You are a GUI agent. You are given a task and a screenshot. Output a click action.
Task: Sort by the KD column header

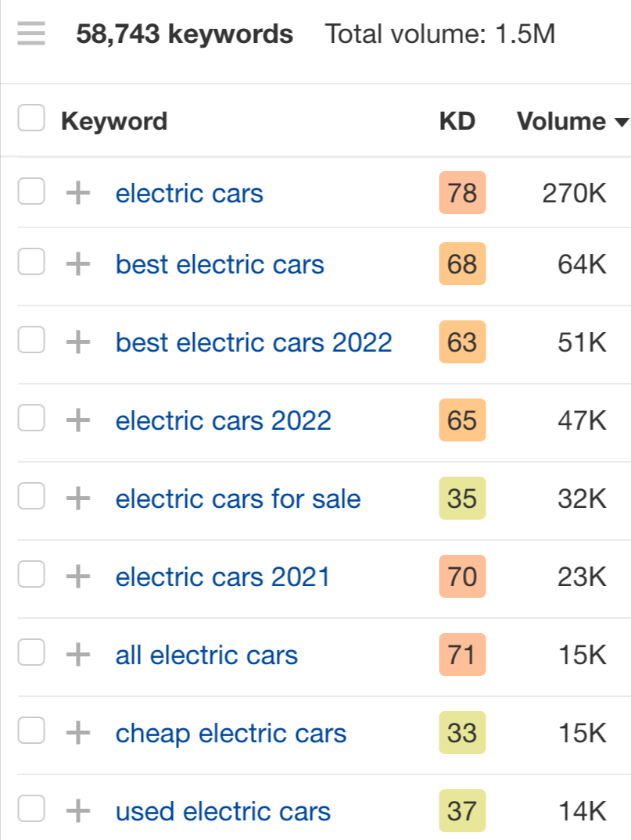pyautogui.click(x=458, y=121)
